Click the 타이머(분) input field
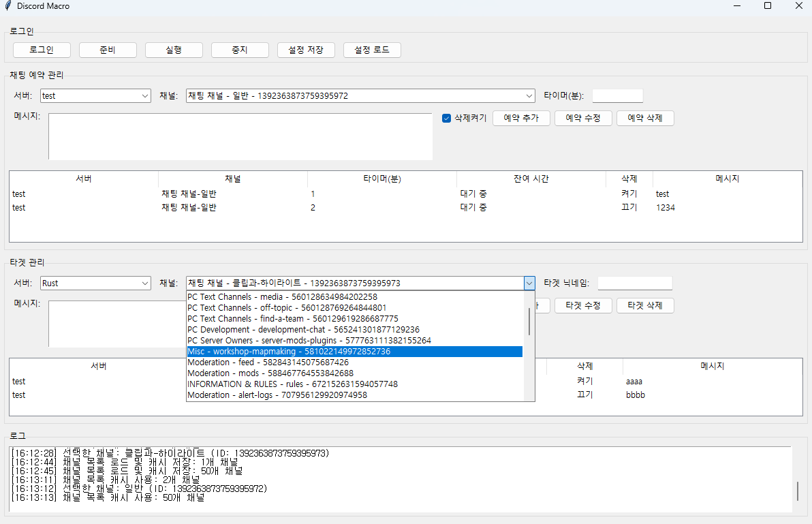812x524 pixels. (617, 96)
